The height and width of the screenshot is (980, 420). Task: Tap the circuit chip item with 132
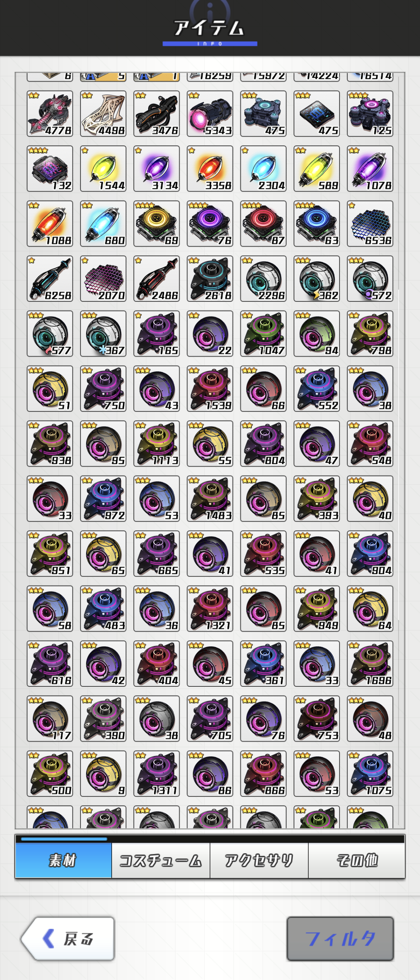click(50, 169)
